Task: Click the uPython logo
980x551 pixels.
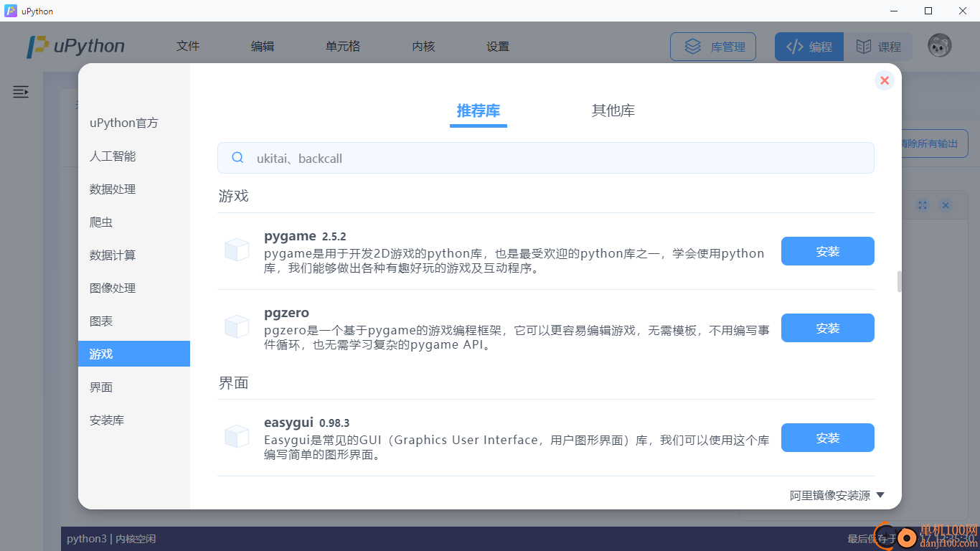Action: (75, 47)
